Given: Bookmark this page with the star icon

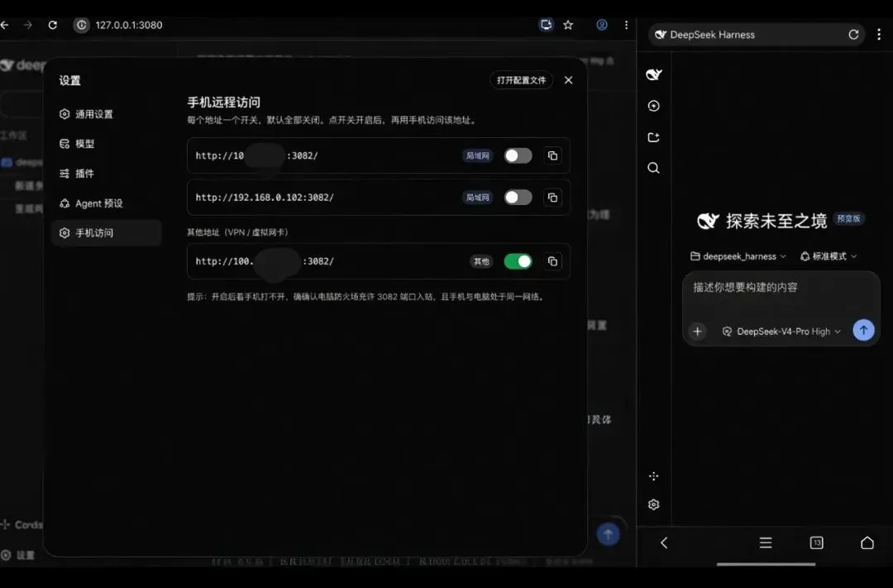Looking at the screenshot, I should pos(568,25).
